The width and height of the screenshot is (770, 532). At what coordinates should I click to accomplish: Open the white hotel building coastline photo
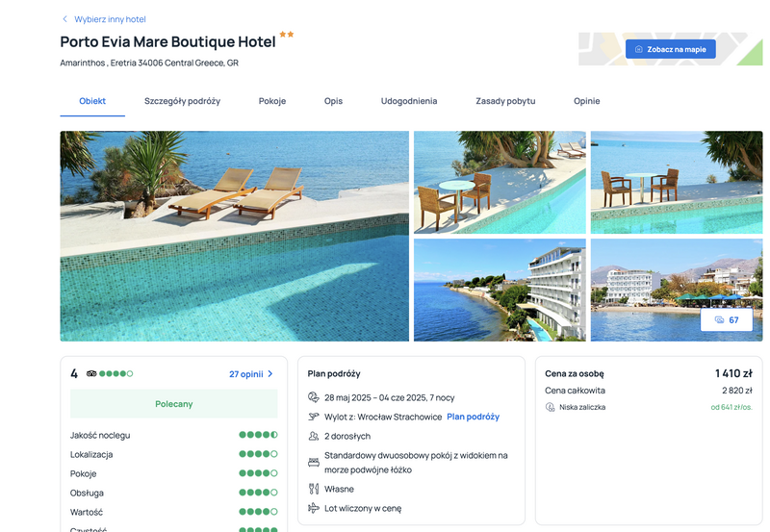500,290
